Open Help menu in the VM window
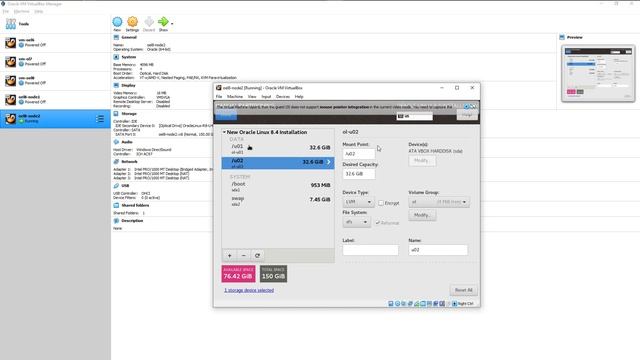 (x=299, y=97)
